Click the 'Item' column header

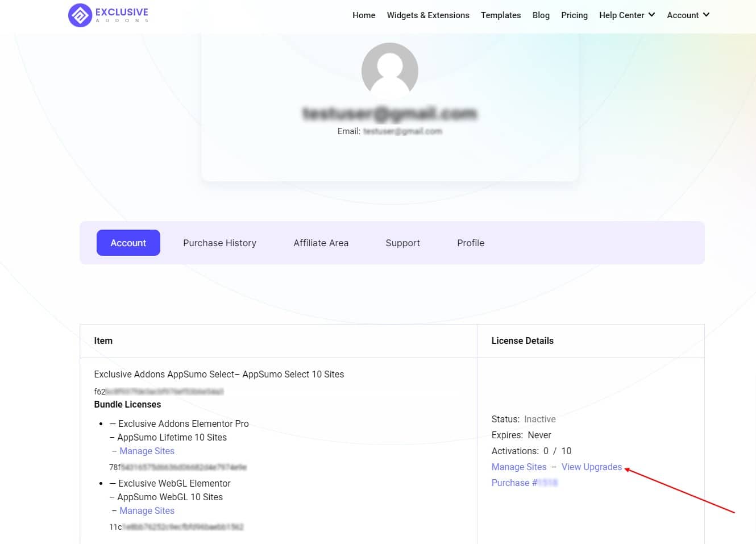(x=103, y=340)
